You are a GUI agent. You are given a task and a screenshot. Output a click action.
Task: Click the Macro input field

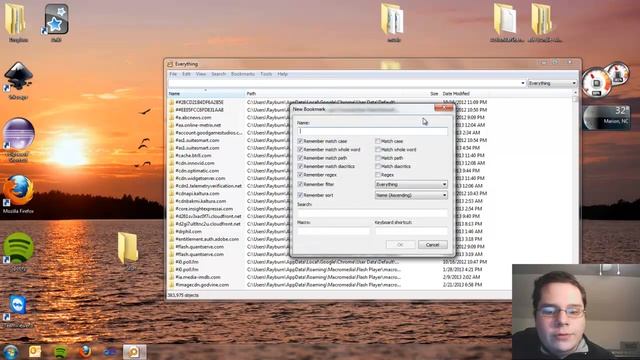[x=333, y=231]
